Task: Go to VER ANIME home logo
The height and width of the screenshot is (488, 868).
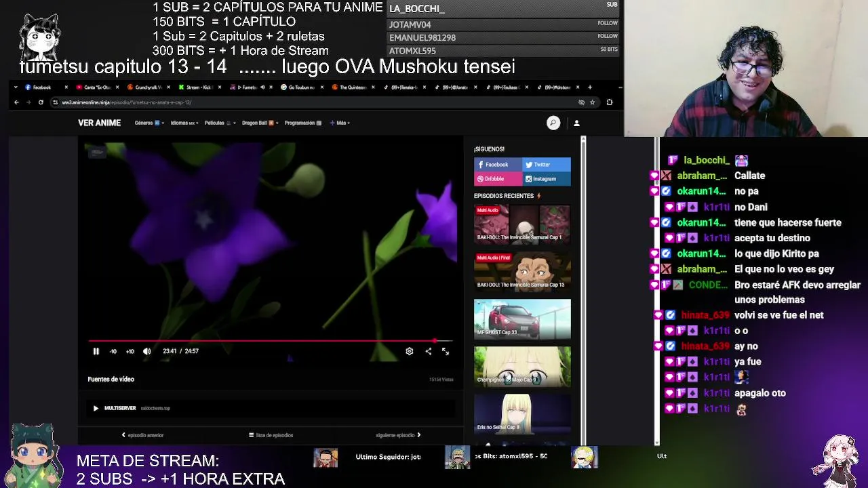Action: [99, 123]
